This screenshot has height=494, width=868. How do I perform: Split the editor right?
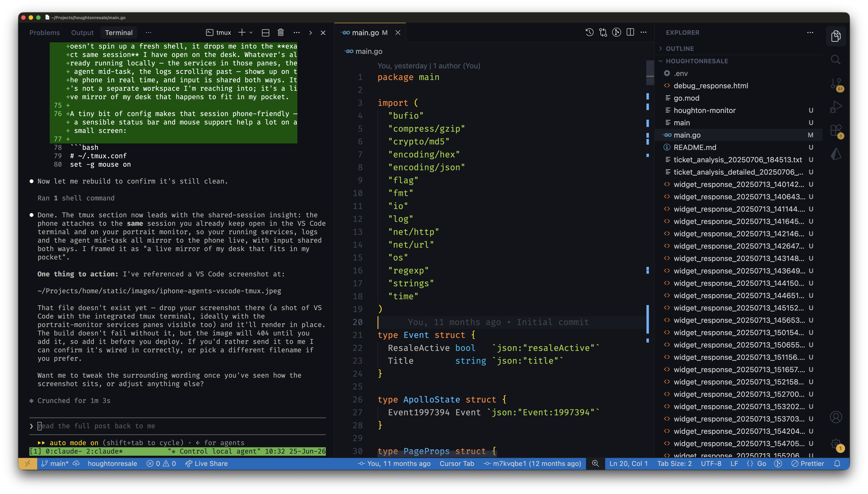630,32
